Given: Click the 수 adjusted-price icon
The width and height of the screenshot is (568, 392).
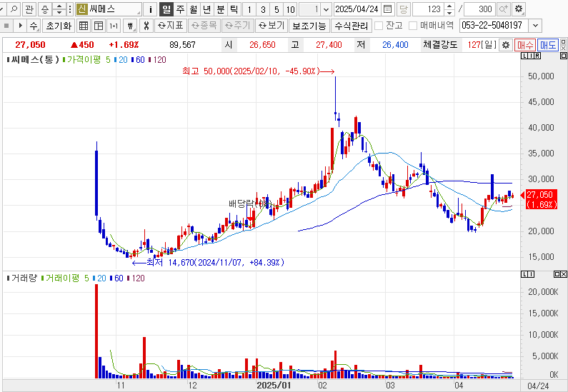Looking at the screenshot, I should click(34, 26).
